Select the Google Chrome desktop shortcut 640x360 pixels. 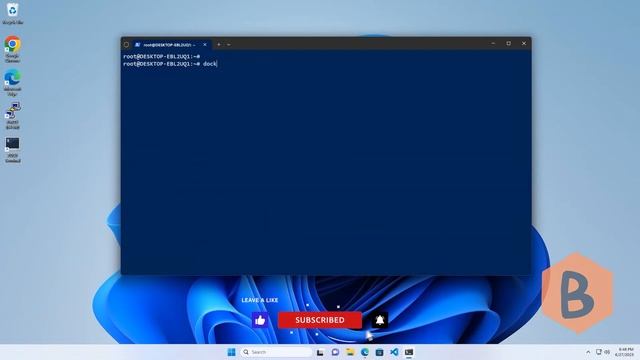(x=13, y=49)
